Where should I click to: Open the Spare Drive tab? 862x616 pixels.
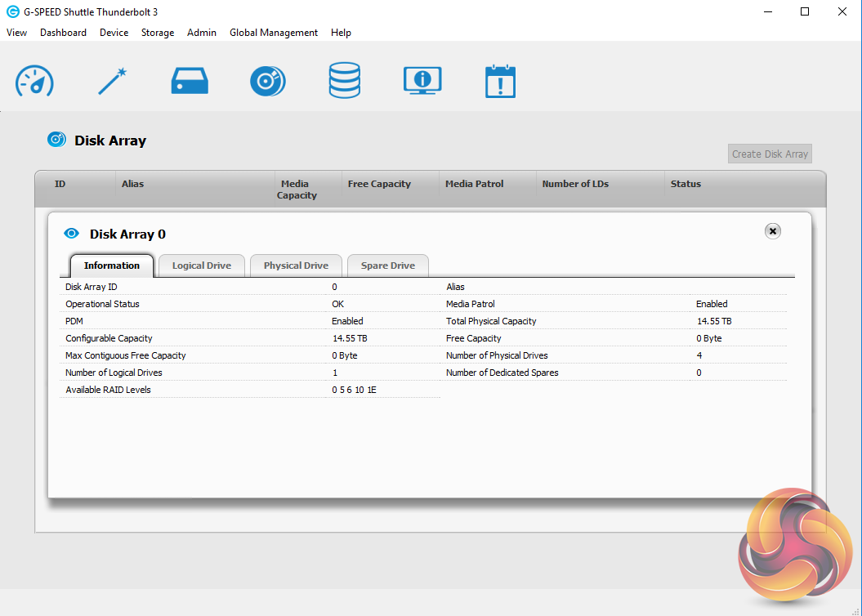(387, 266)
